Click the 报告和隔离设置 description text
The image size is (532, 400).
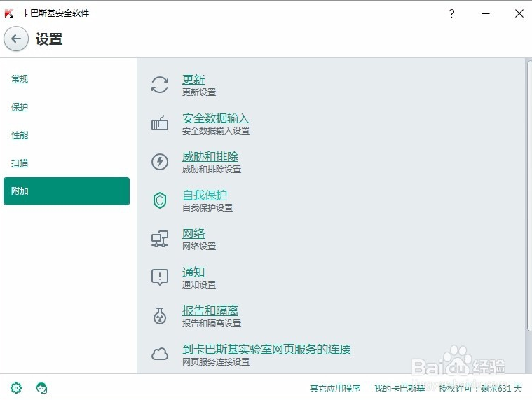pos(212,324)
